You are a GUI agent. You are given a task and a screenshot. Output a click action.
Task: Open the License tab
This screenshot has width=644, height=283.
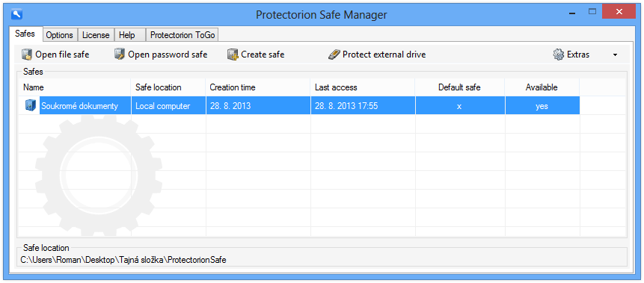tap(96, 35)
